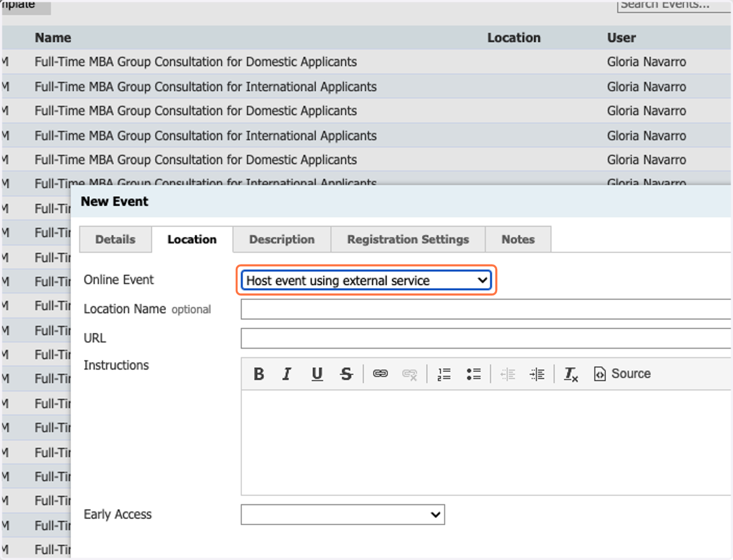Open the Notes tab
This screenshot has width=733, height=560.
pos(518,239)
